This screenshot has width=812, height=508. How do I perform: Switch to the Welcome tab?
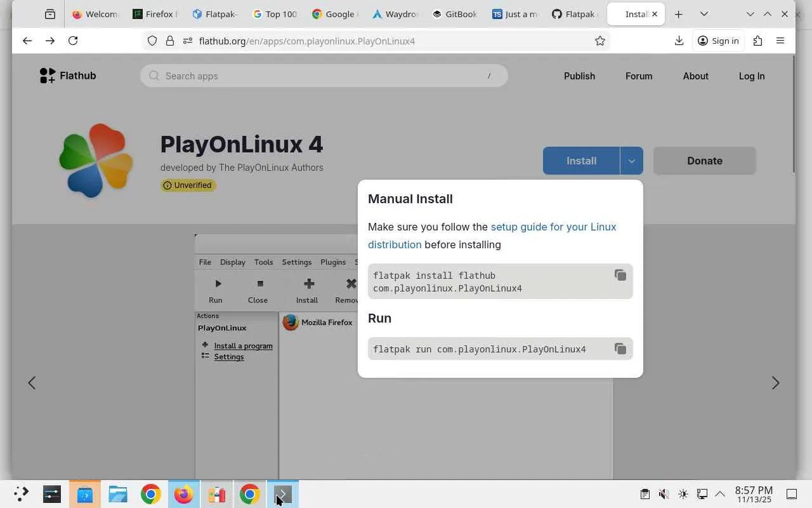95,14
